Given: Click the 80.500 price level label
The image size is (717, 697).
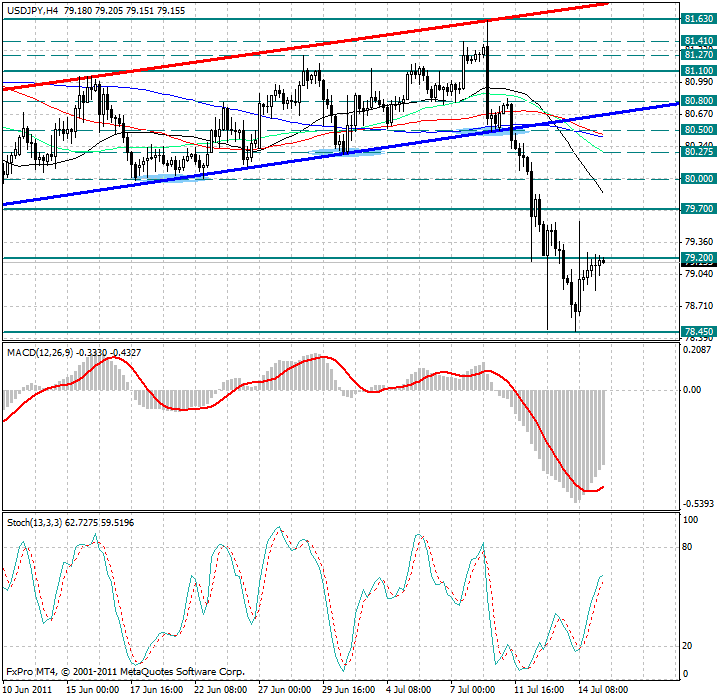Looking at the screenshot, I should [697, 130].
